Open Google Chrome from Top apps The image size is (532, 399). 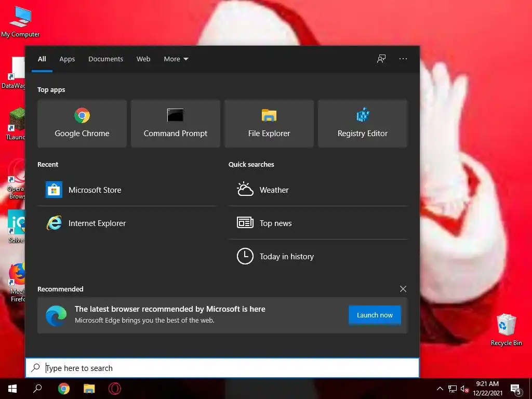click(82, 124)
